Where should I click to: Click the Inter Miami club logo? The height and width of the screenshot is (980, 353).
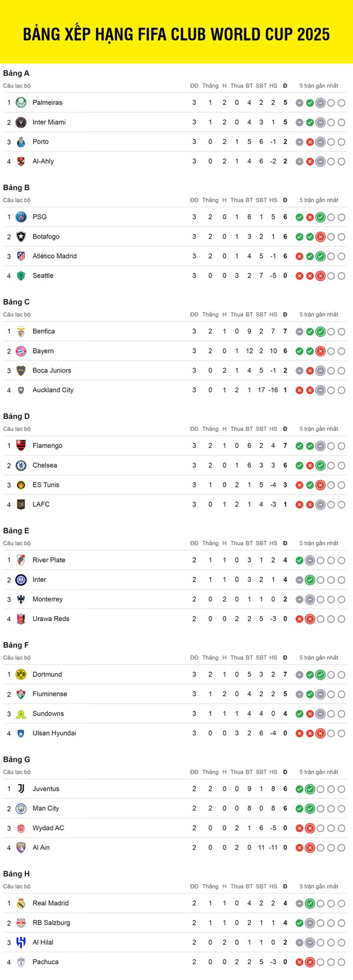(x=21, y=122)
